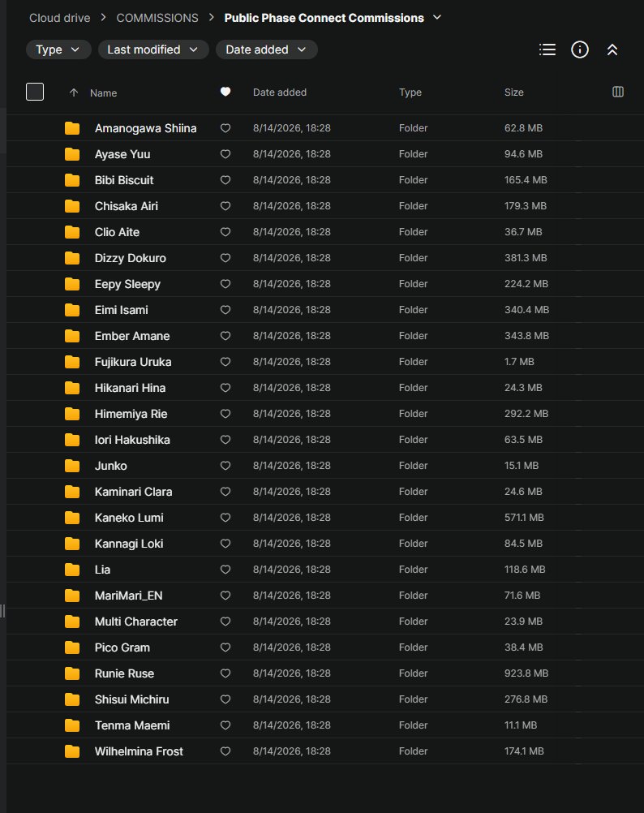The image size is (644, 813).
Task: Click folder icon for Eimi Isami
Action: coord(72,310)
